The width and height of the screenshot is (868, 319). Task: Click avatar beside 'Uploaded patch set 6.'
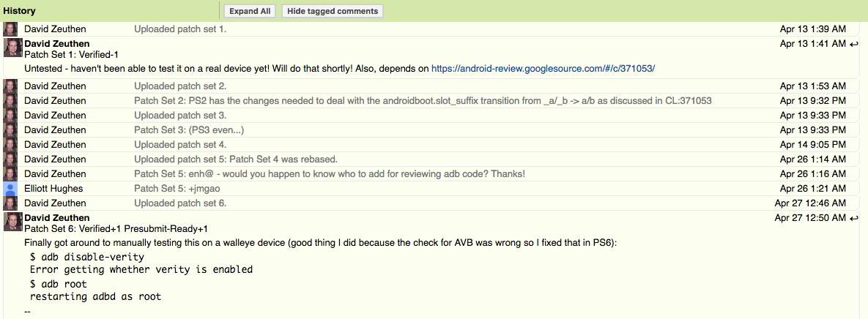point(10,203)
